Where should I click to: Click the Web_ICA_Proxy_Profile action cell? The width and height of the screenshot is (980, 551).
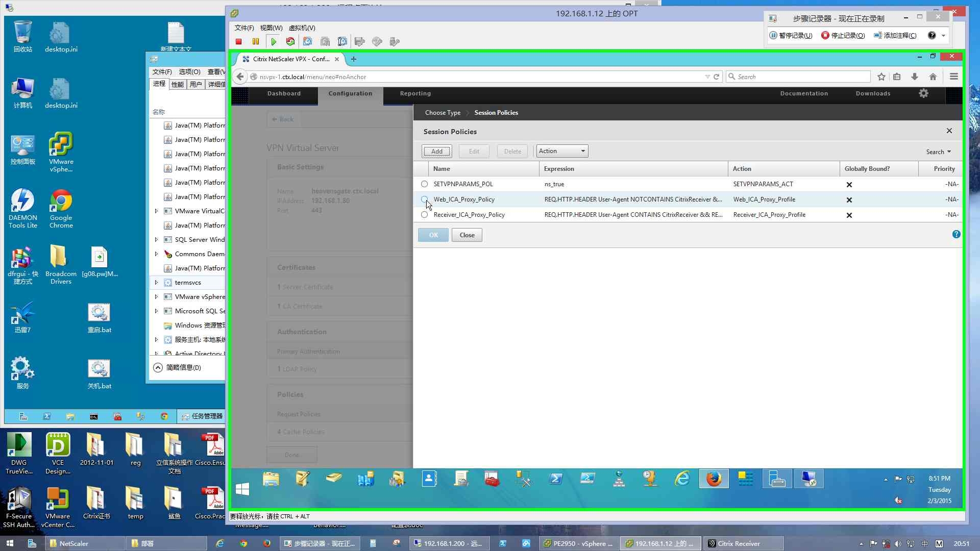(x=764, y=199)
